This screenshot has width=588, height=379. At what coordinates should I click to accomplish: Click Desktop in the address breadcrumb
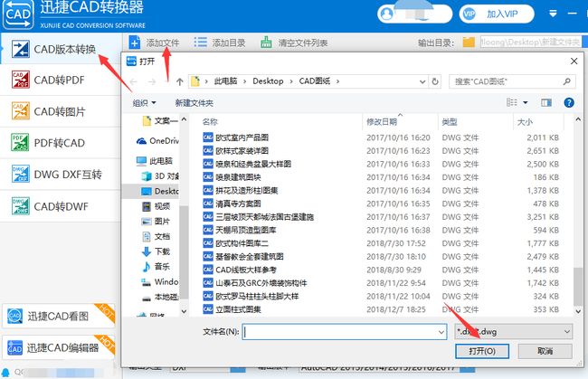tap(268, 81)
